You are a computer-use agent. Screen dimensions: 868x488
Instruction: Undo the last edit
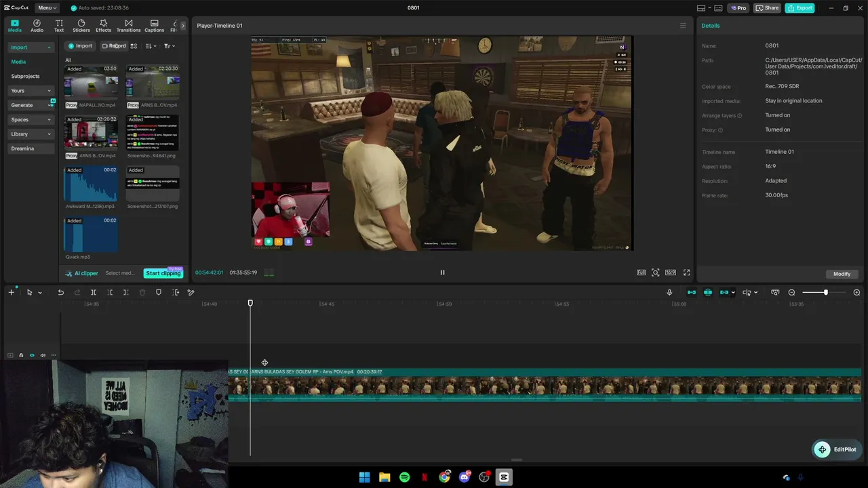pos(60,292)
